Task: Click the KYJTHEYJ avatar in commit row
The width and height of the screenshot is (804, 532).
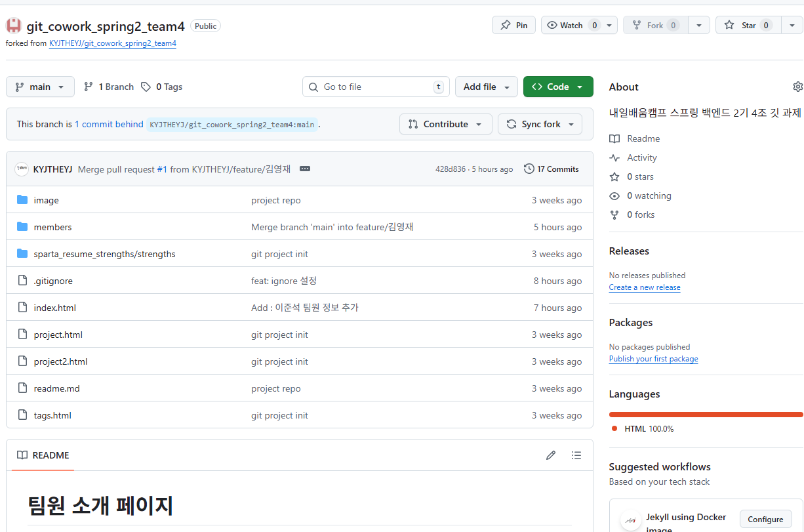Action: (x=22, y=169)
